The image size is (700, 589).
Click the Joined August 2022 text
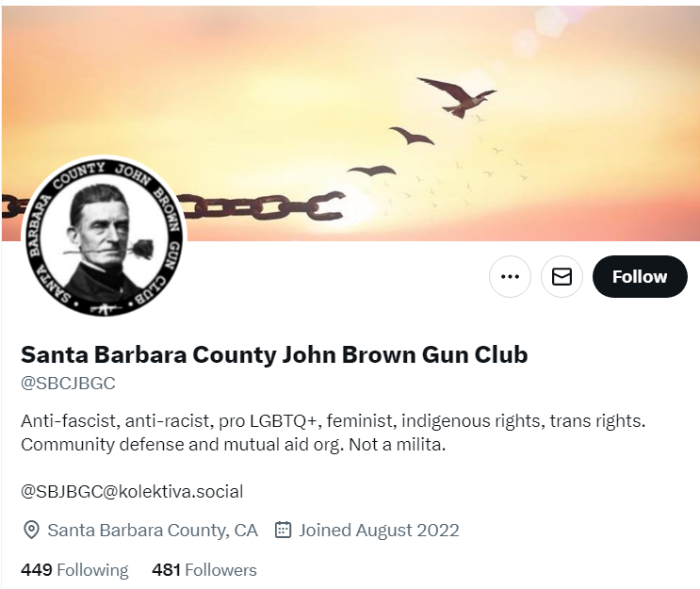379,530
